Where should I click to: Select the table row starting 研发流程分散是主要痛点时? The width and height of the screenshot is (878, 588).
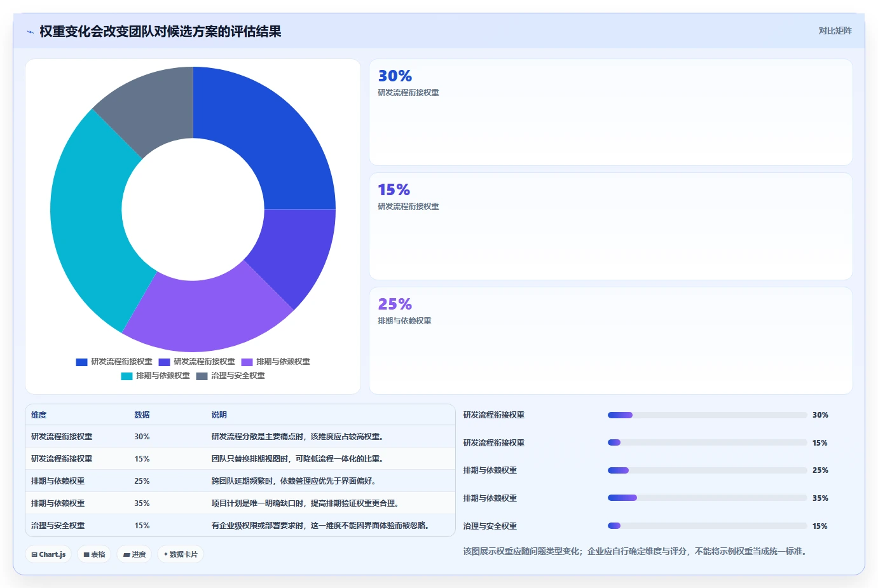tap(240, 436)
